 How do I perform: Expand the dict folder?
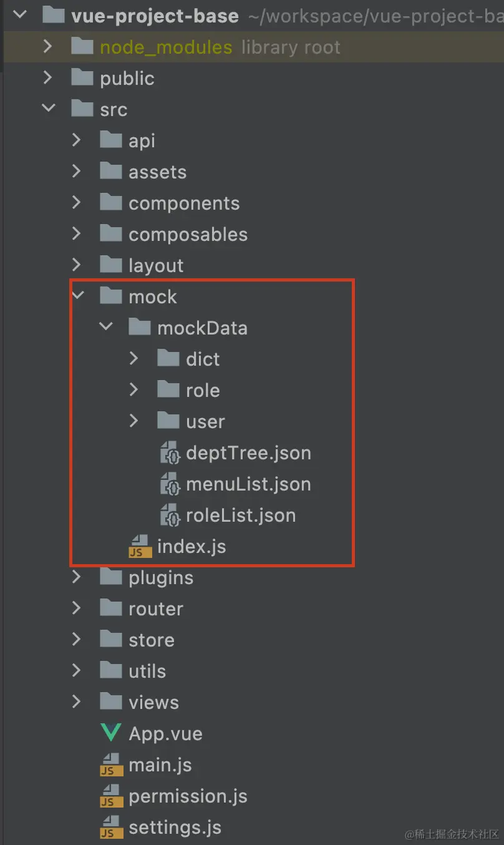coord(134,359)
